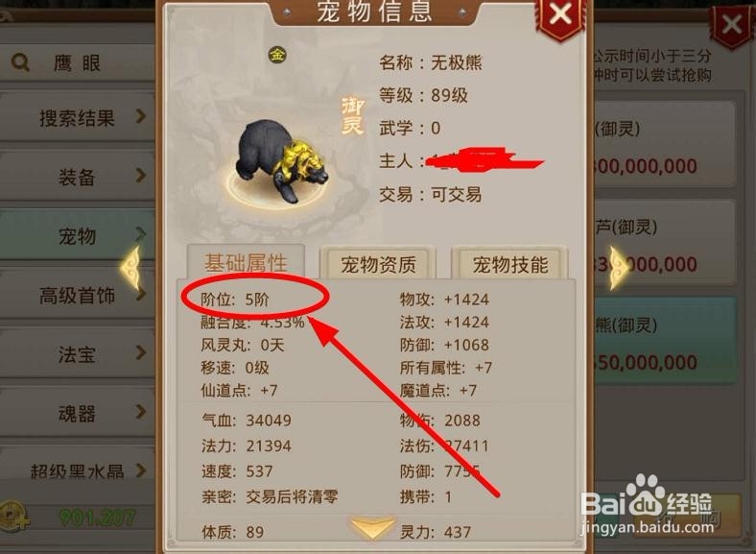Close the background market window

click(731, 25)
